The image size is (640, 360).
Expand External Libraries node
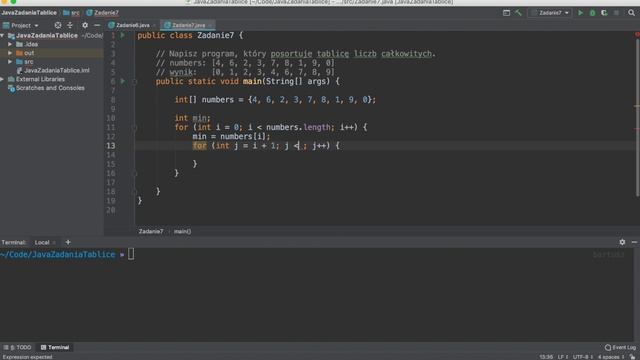(2, 79)
